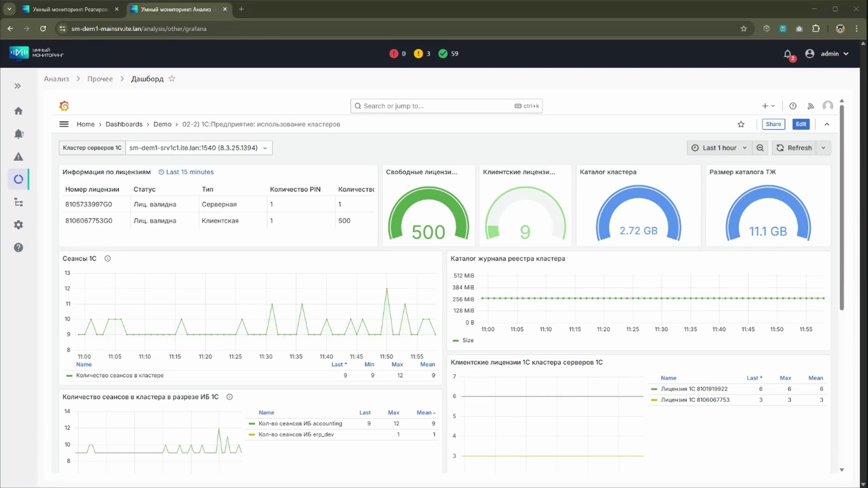
Task: Open the help question mark in the sidebar
Action: (19, 248)
